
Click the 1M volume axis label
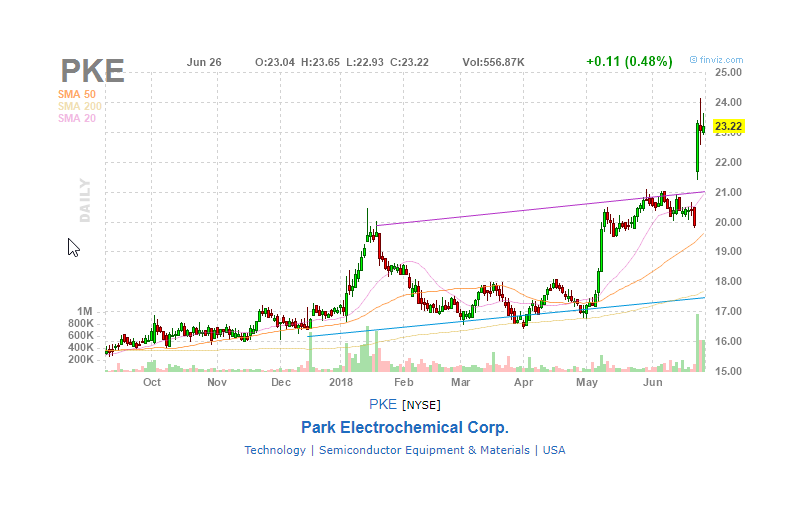[x=85, y=311]
